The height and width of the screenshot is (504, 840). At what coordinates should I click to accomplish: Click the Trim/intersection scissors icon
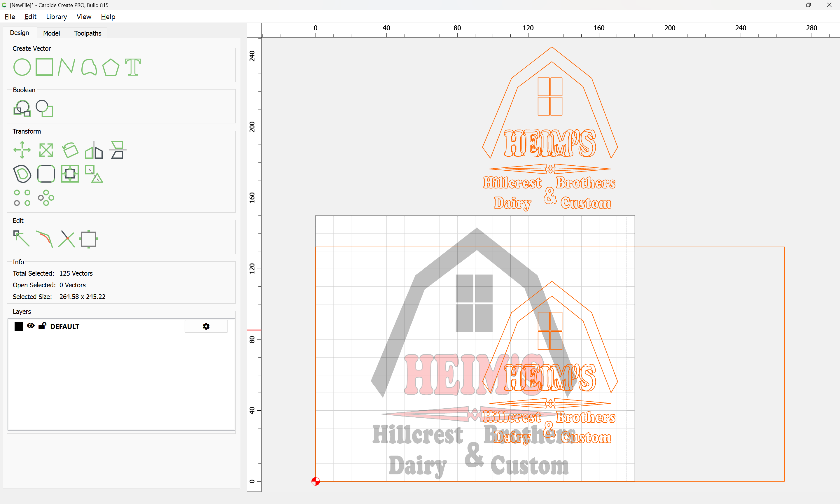(x=66, y=239)
